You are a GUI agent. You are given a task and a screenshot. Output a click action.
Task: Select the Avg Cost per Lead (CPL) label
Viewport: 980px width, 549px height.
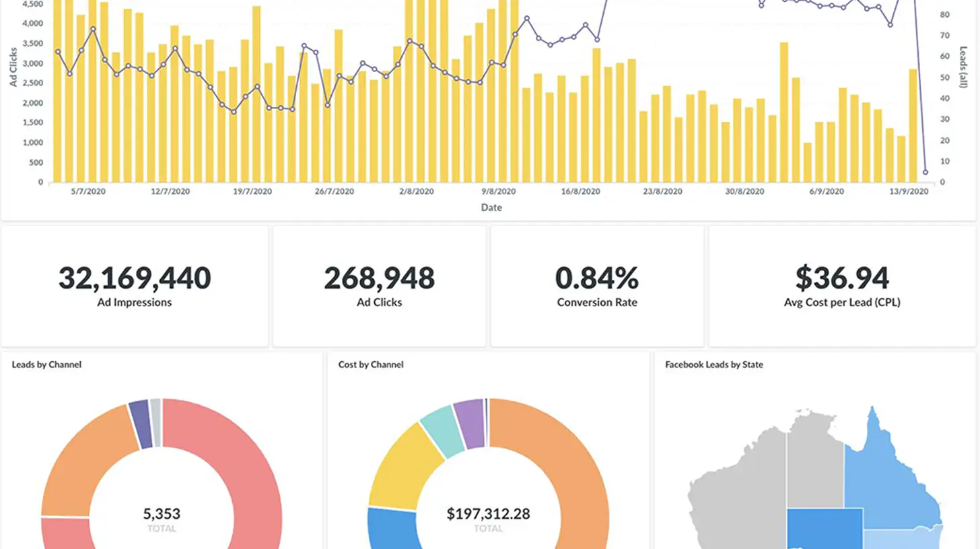(x=842, y=303)
